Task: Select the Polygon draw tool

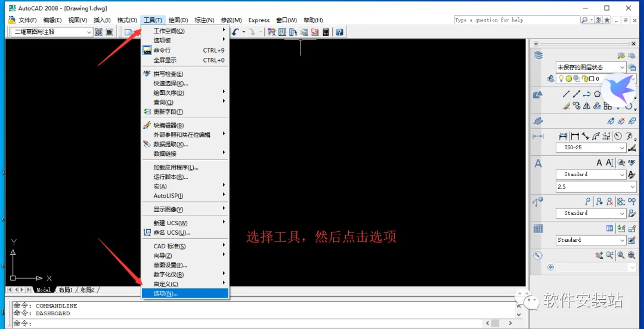Action: click(x=597, y=94)
